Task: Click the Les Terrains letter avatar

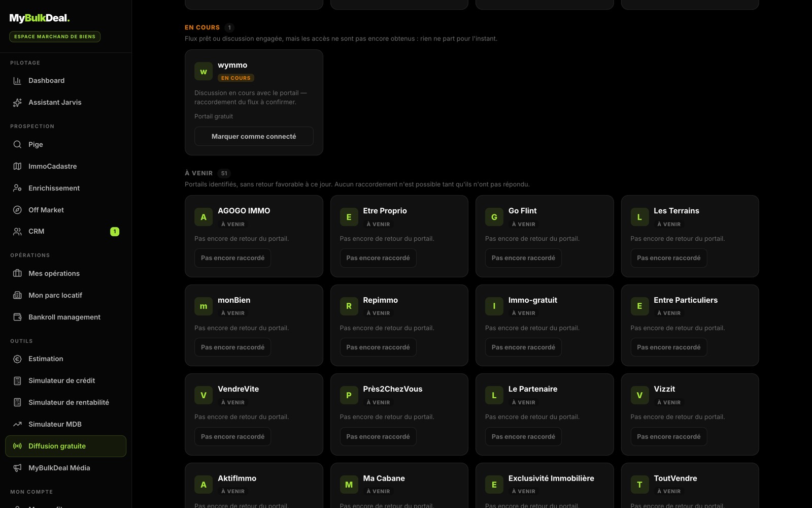Action: [x=639, y=217]
